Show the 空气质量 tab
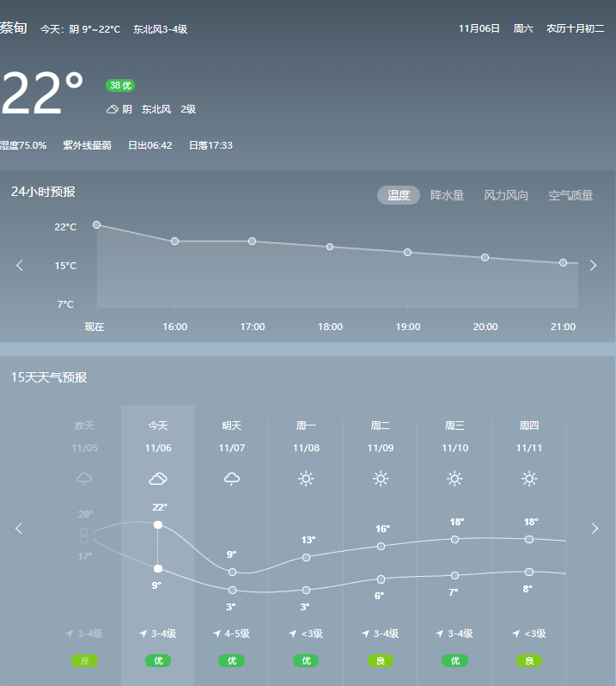This screenshot has height=686, width=616. 570,195
